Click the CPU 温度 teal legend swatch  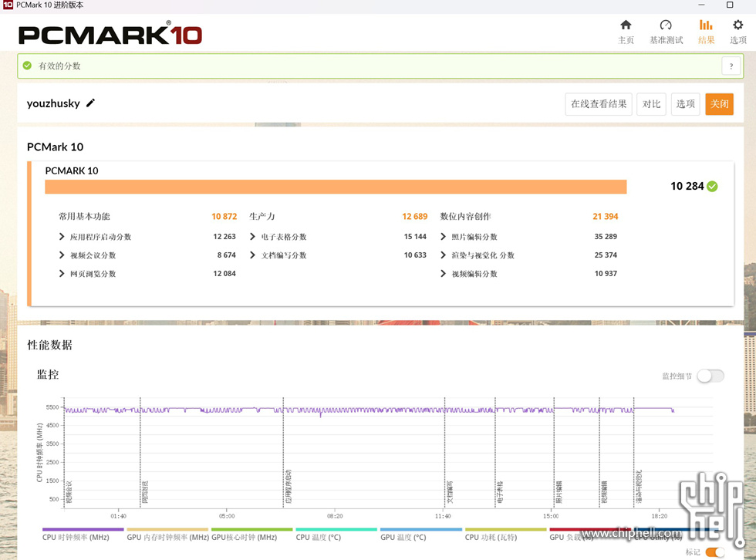[336, 530]
